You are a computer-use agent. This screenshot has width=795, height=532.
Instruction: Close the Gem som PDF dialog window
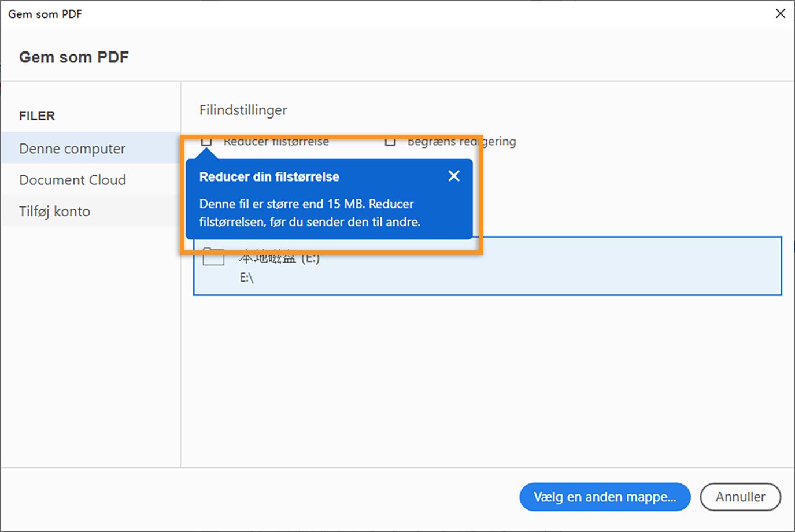click(780, 13)
